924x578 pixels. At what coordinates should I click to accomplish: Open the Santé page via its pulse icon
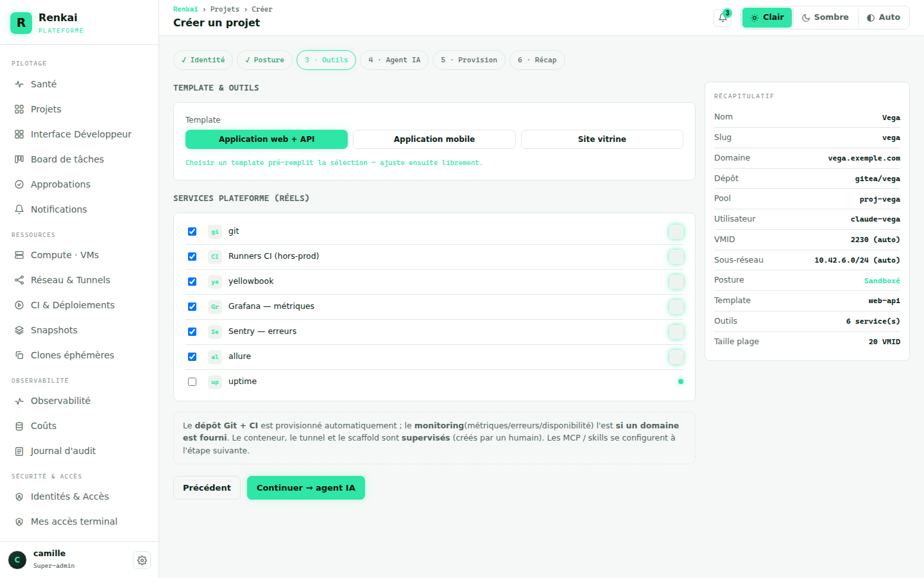(19, 84)
